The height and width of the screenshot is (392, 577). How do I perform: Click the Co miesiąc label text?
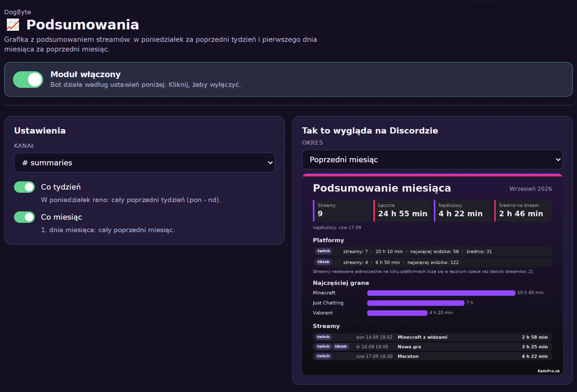[62, 217]
